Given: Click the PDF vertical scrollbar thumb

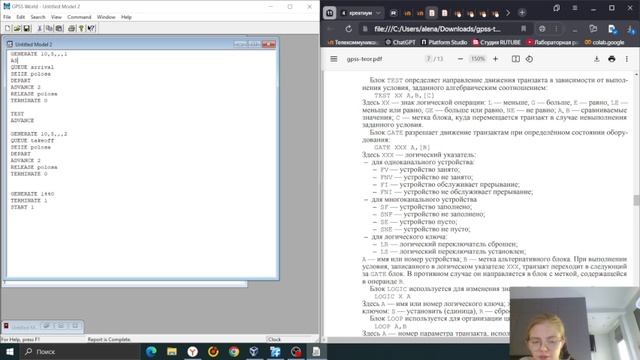Looking at the screenshot, I should [636, 200].
